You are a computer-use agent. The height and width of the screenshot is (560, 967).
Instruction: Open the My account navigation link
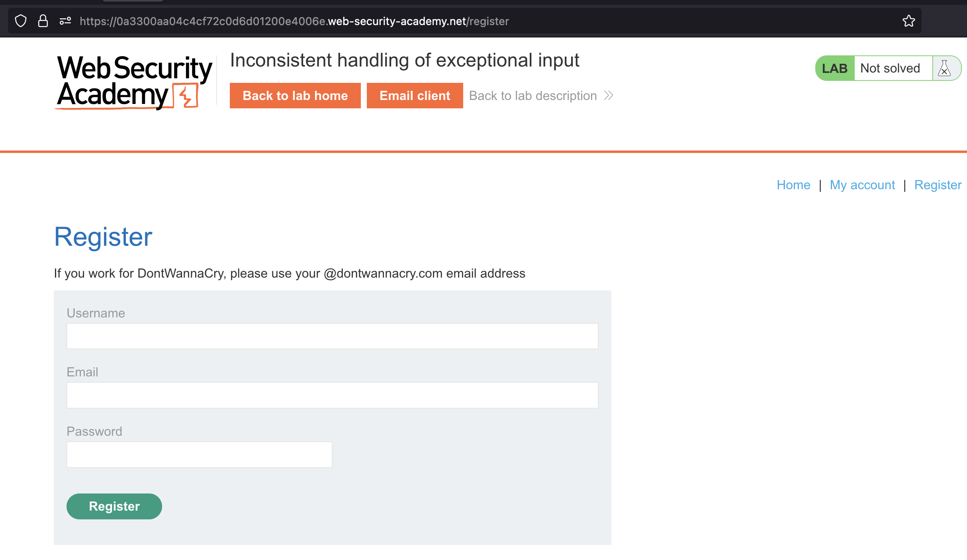tap(862, 185)
